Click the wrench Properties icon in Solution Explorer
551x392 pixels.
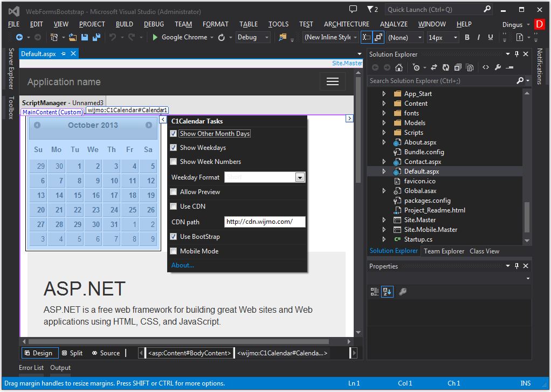pos(498,67)
